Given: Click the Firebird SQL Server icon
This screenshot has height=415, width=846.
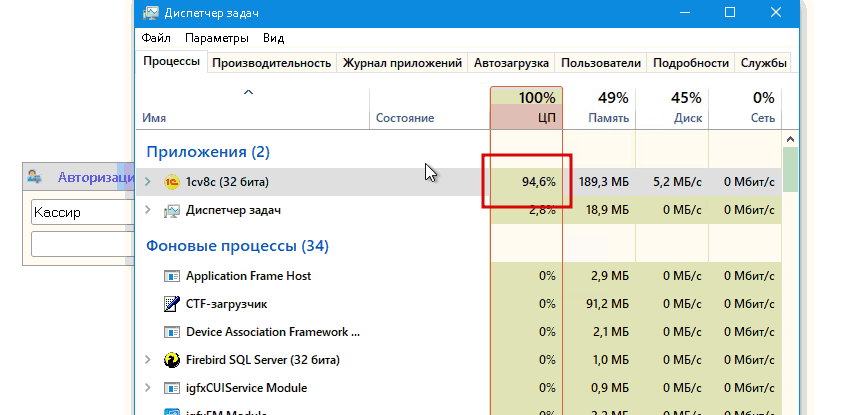Looking at the screenshot, I should pyautogui.click(x=172, y=360).
